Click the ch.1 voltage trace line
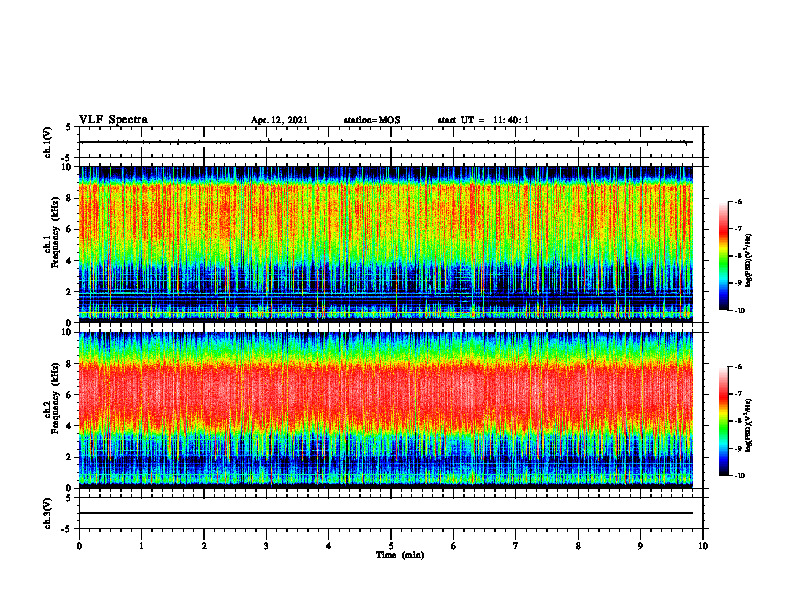This screenshot has height=612, width=792. click(x=386, y=142)
